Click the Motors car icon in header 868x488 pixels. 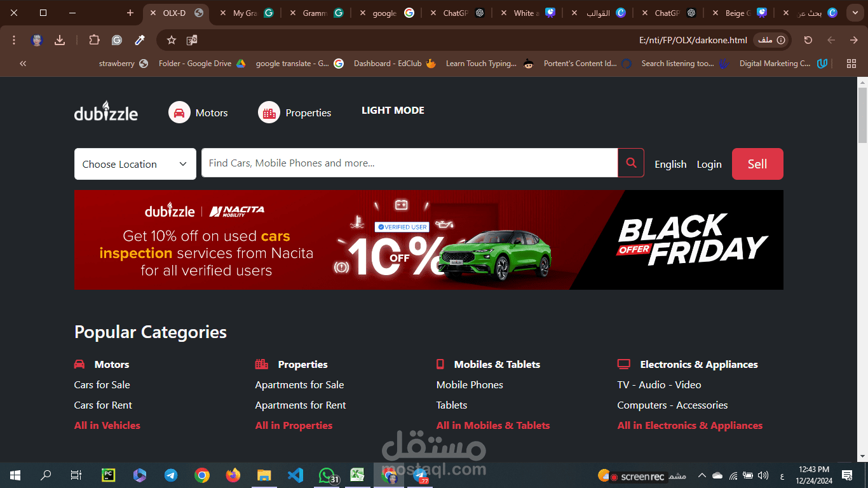tap(179, 112)
